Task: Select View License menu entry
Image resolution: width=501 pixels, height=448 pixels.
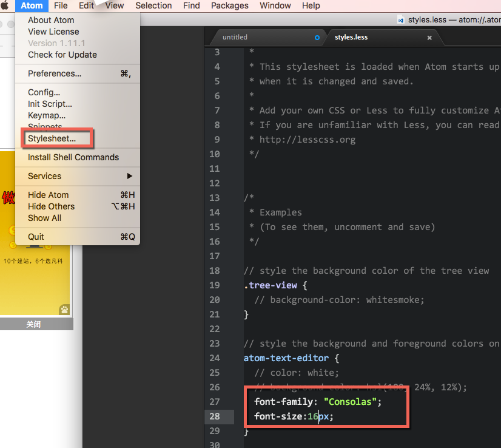Action: [78, 32]
